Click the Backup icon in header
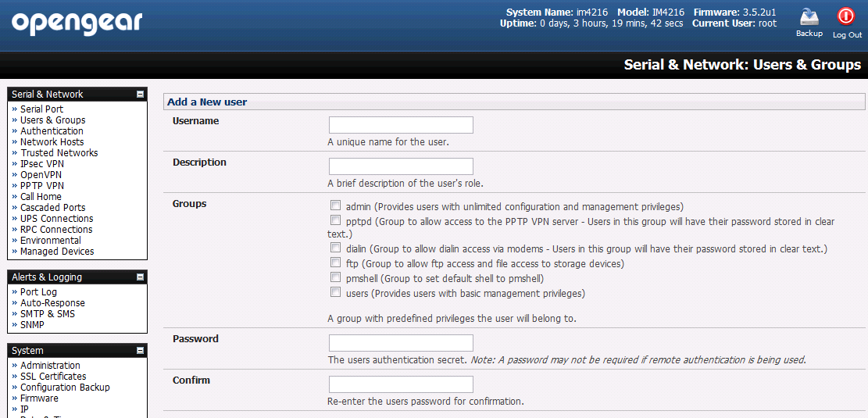Screen dimensions: 868x418 click(x=809, y=17)
